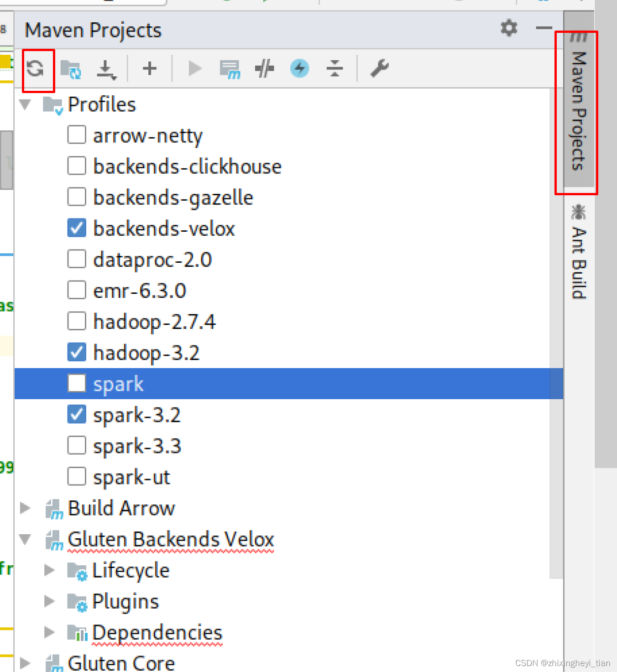Image resolution: width=617 pixels, height=672 pixels.
Task: Select the backends-clickhouse label text
Action: pyautogui.click(x=187, y=167)
